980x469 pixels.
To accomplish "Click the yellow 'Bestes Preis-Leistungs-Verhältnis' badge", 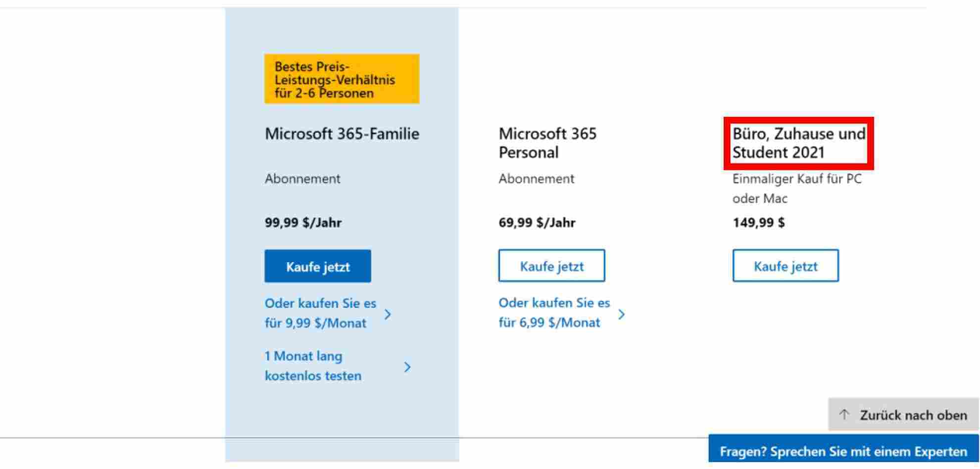I will 342,79.
